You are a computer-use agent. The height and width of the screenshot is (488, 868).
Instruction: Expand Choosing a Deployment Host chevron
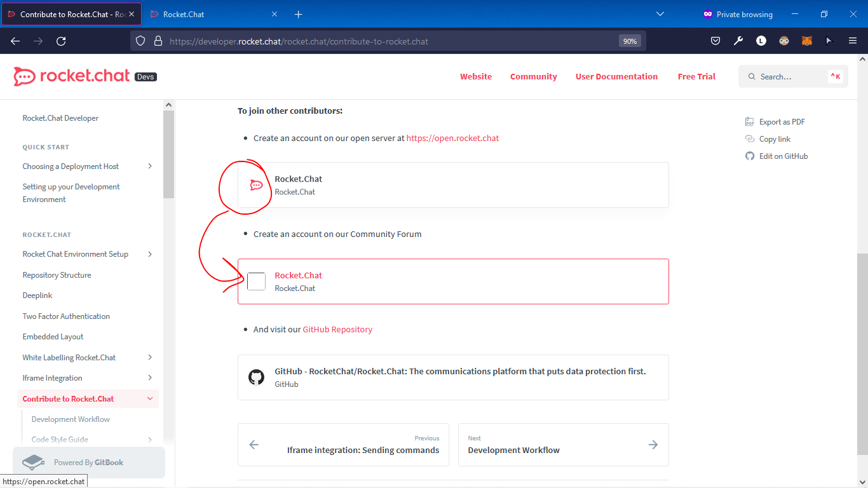tap(150, 166)
